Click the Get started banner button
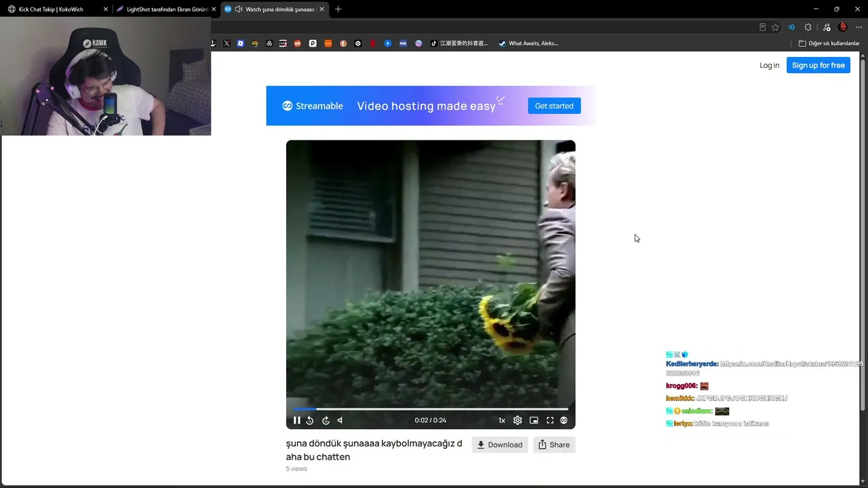The height and width of the screenshot is (488, 868). 554,106
